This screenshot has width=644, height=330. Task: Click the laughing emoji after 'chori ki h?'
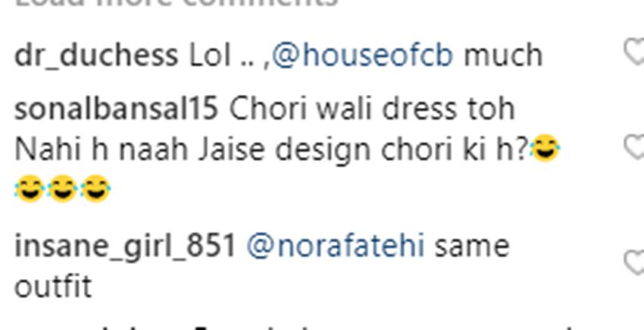click(545, 148)
